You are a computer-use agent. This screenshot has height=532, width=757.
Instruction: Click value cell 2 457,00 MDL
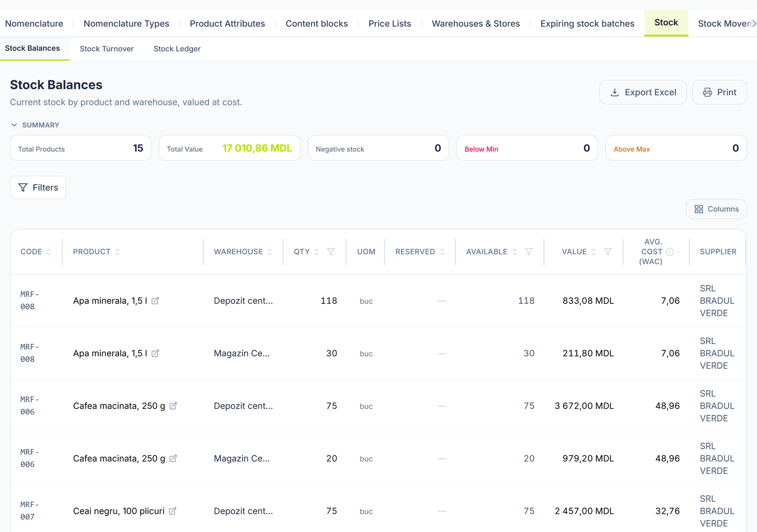click(x=584, y=511)
